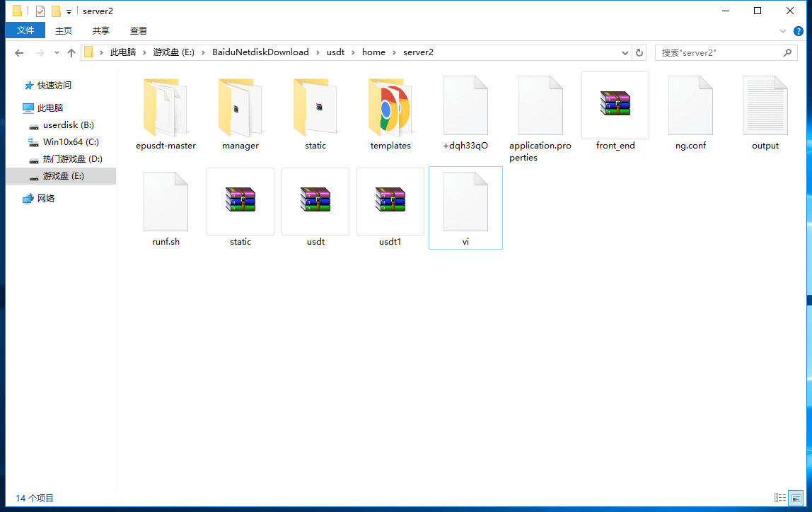
Task: Open recent locations dropdown arrow
Action: point(57,53)
